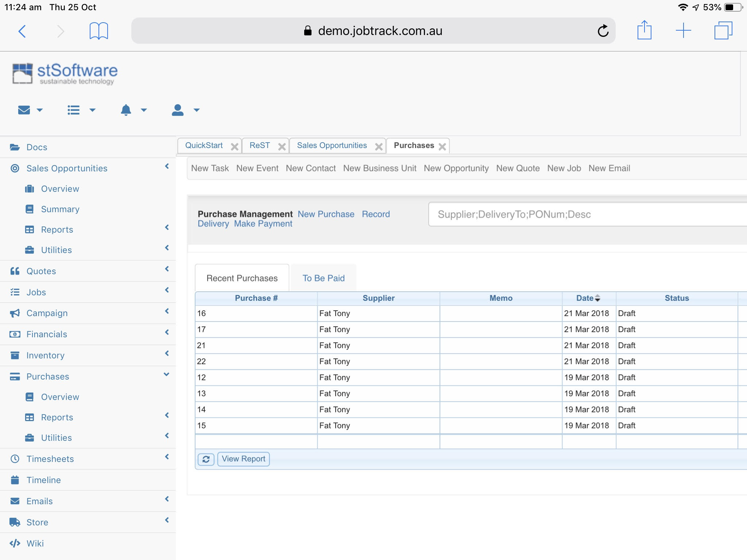
Task: Close the Purchases tab
Action: tap(442, 147)
